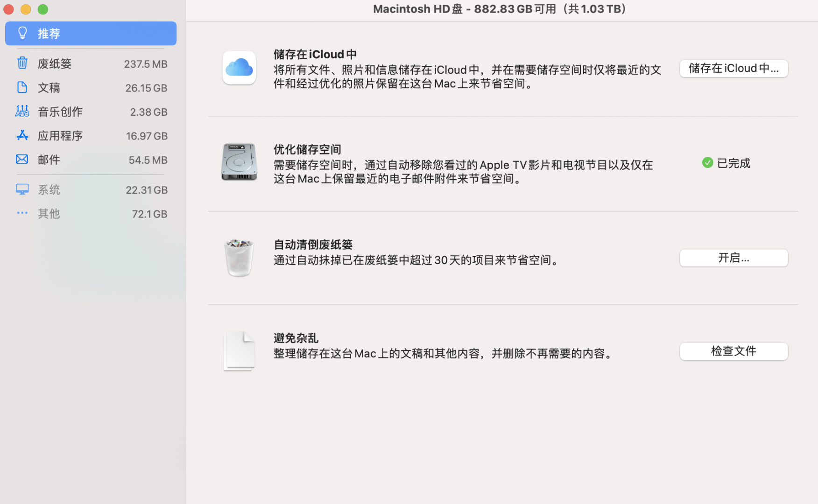This screenshot has width=818, height=504.
Task: Click the three-dots icon beside 其他
Action: [x=22, y=213]
